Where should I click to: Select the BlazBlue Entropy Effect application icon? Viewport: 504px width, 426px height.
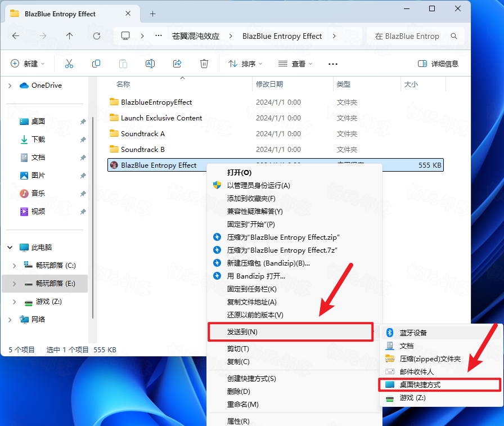(x=114, y=165)
